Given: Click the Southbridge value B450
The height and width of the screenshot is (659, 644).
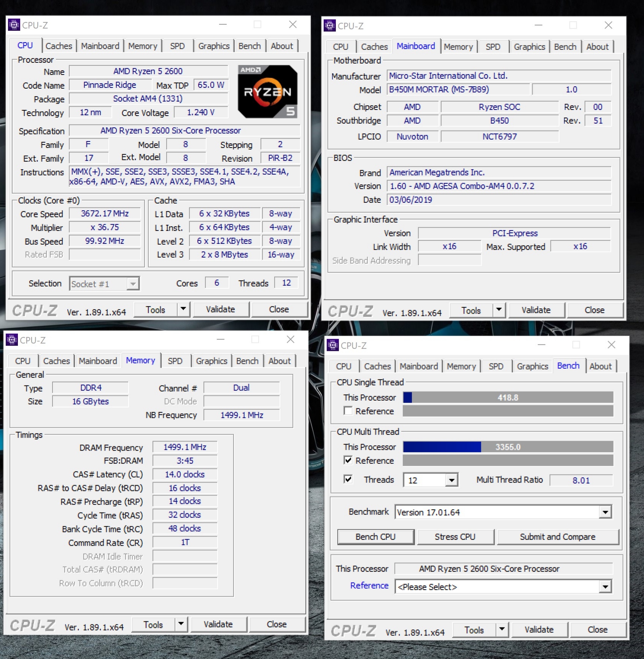Looking at the screenshot, I should coord(499,121).
